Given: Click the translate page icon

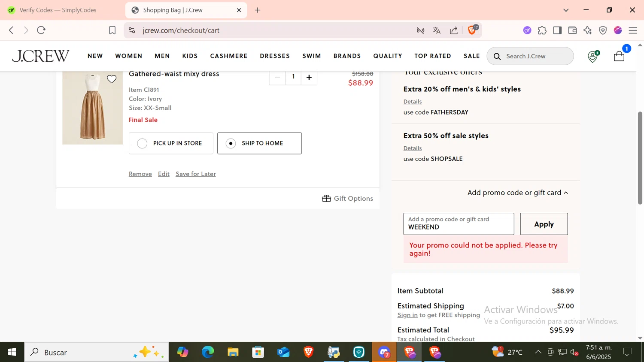Looking at the screenshot, I should pyautogui.click(x=437, y=30).
